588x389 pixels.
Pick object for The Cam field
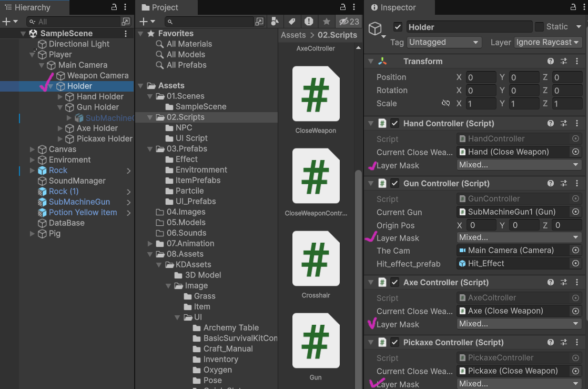tap(575, 250)
